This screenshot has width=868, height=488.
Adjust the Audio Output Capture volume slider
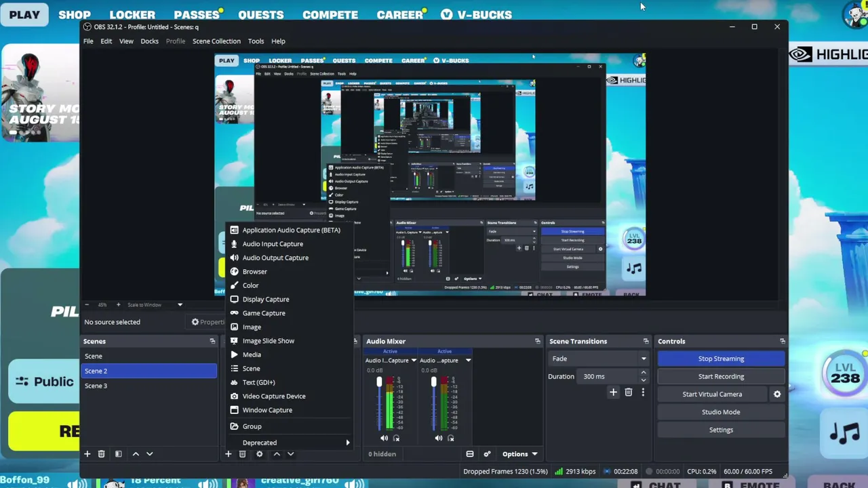433,403
